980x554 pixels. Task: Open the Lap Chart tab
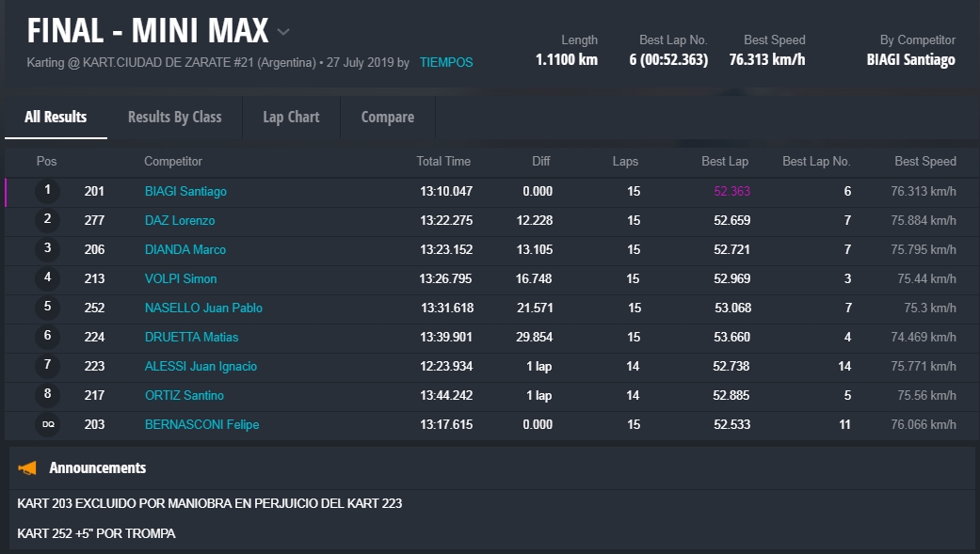click(x=291, y=118)
